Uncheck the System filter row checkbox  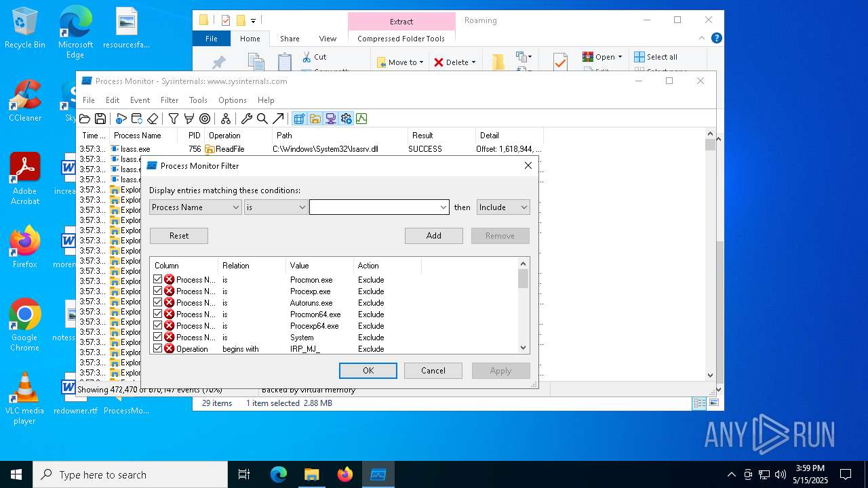point(158,337)
